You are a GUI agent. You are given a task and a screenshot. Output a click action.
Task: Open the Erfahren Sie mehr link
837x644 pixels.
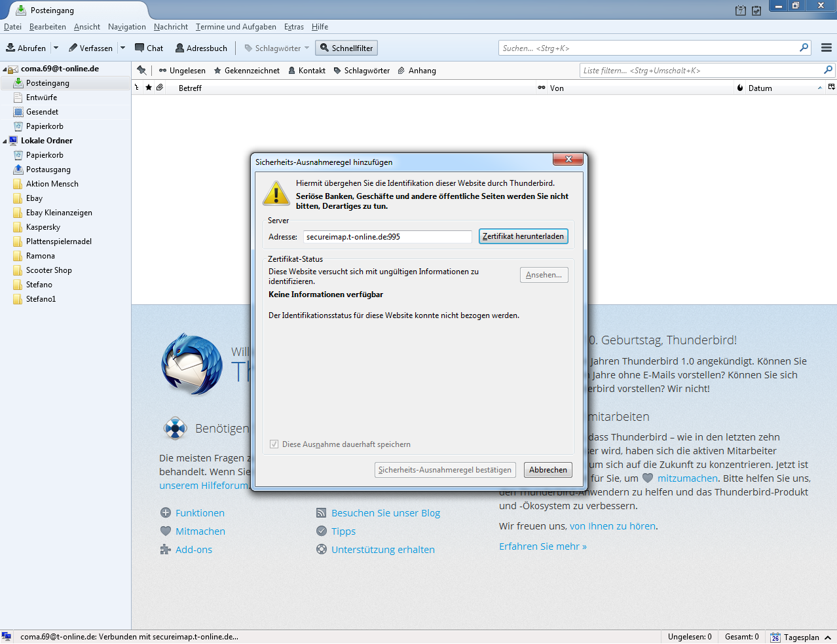[x=543, y=546]
